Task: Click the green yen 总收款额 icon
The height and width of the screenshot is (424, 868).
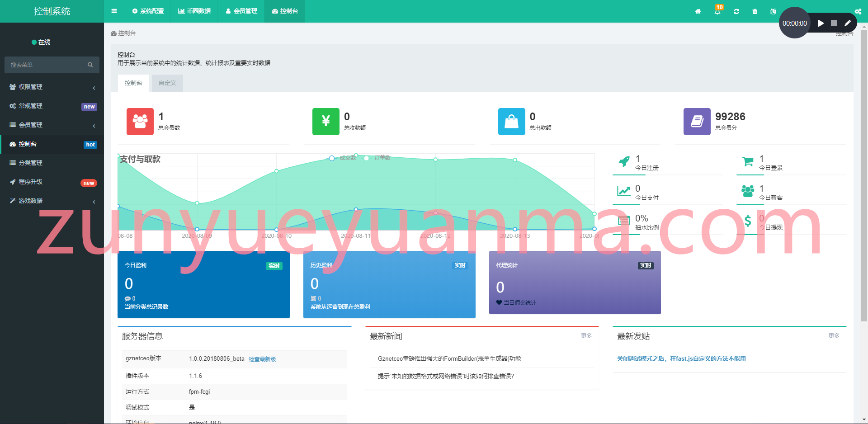Action: 326,121
